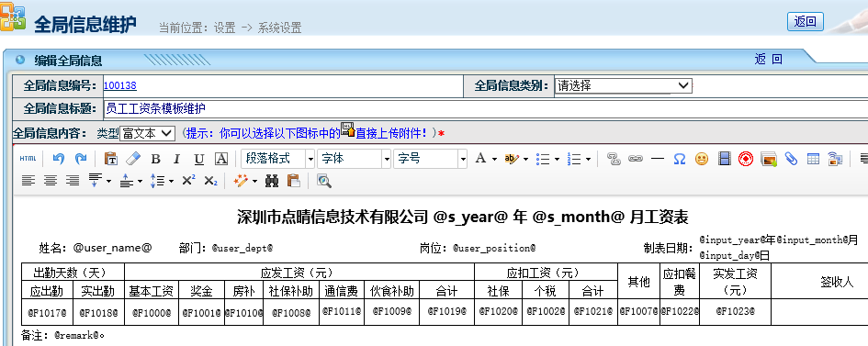Open font color picker arrow
The width and height of the screenshot is (868, 346).
point(494,159)
